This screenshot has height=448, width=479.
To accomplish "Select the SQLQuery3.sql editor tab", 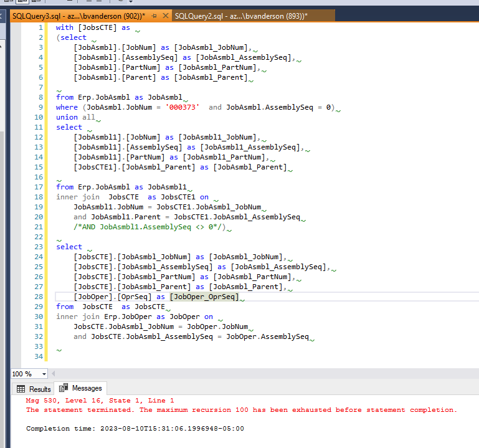I will pos(79,16).
